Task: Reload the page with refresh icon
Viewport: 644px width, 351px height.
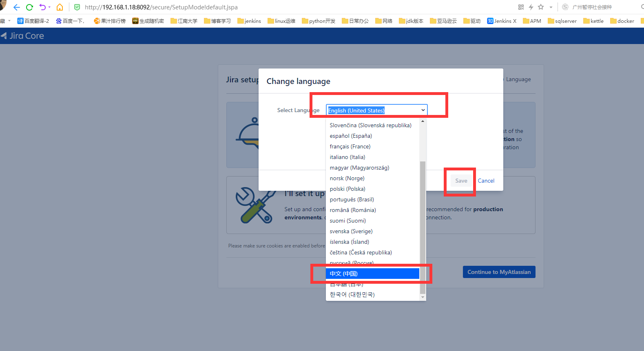Action: tap(29, 7)
